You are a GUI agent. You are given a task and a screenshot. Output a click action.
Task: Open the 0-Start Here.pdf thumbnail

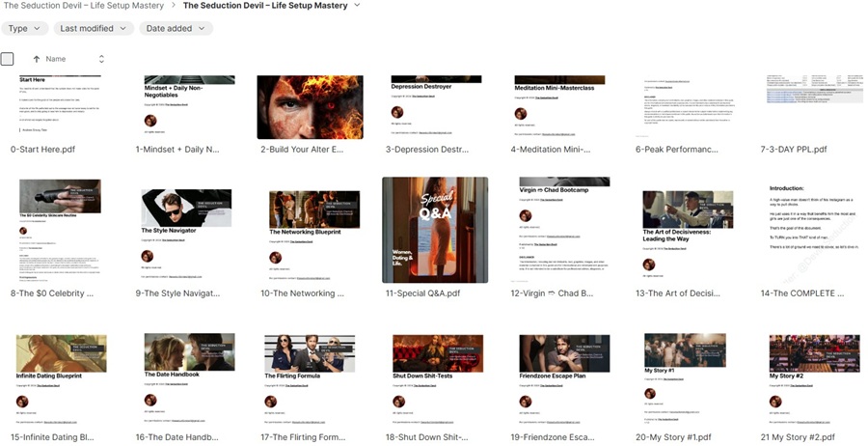(60, 106)
